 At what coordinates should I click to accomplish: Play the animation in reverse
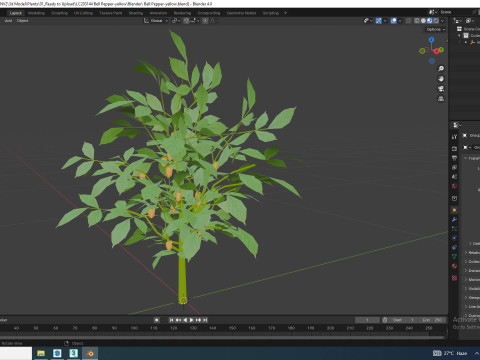pyautogui.click(x=185, y=320)
